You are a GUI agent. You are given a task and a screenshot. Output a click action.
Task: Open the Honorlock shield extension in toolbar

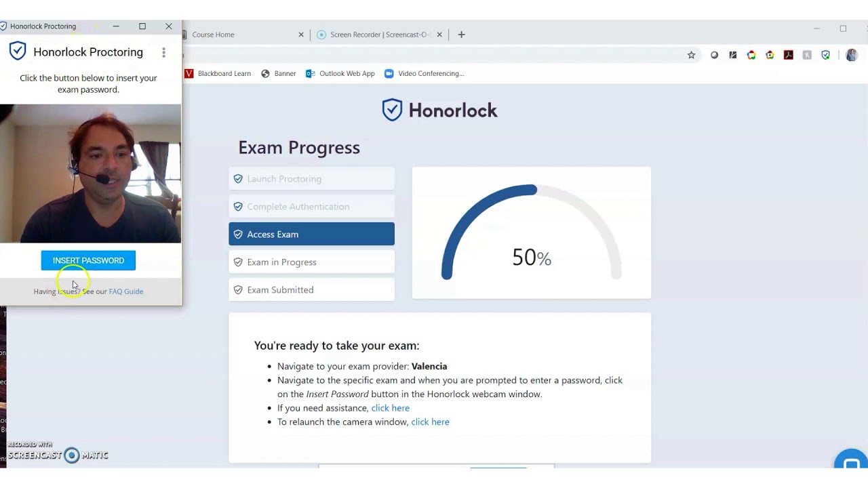(x=825, y=55)
